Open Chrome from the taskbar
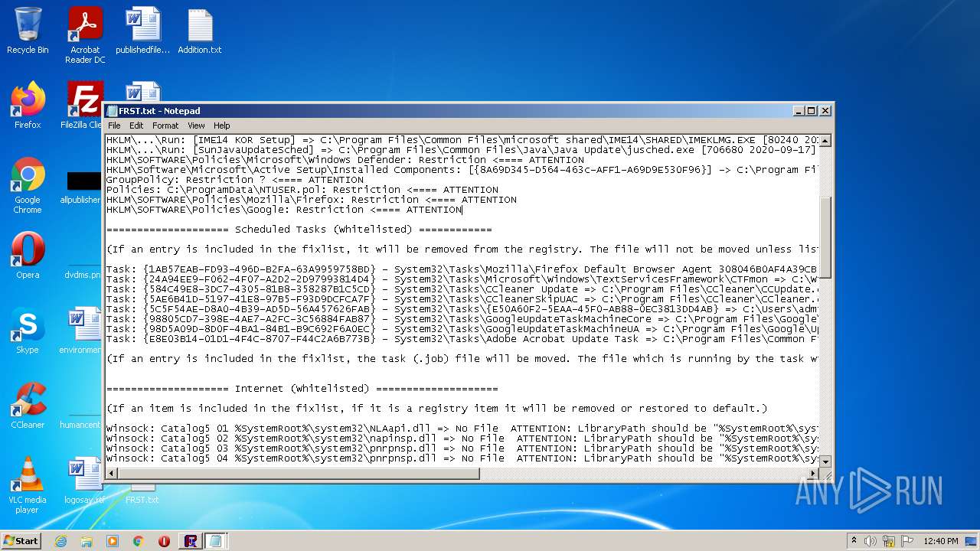 point(139,541)
